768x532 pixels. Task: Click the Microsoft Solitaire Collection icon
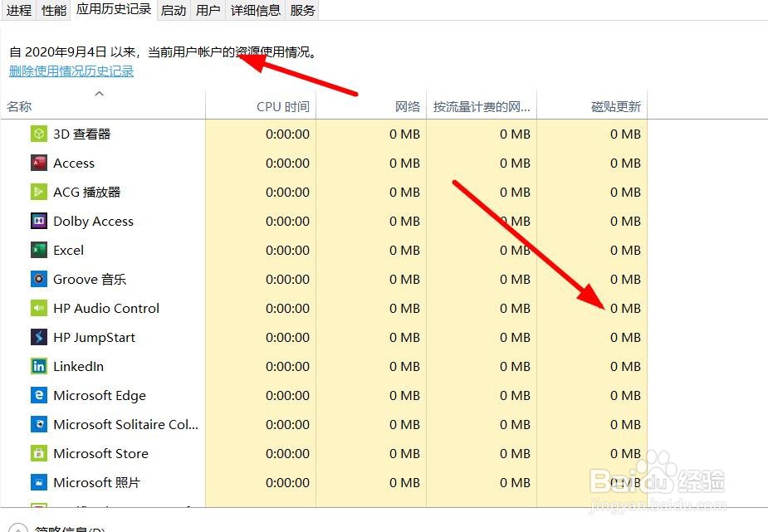(39, 424)
